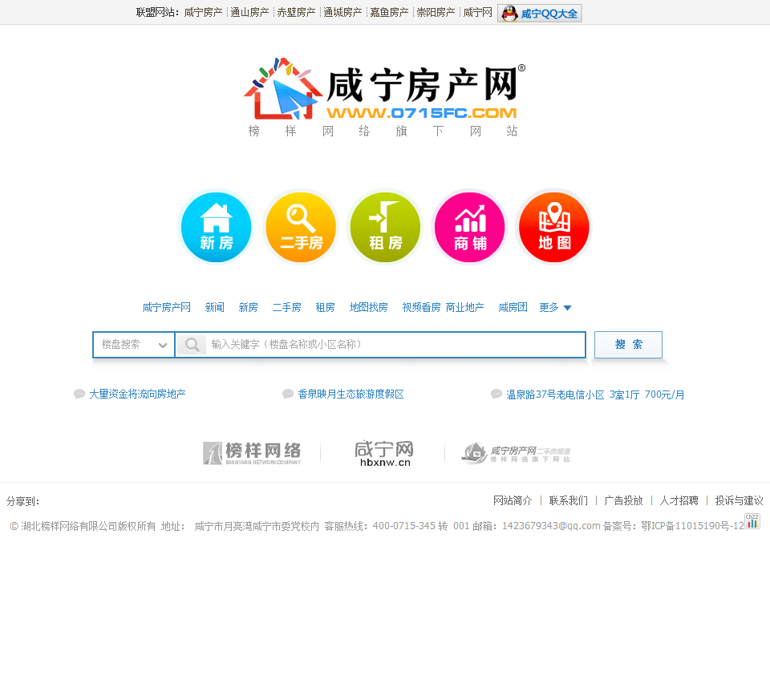Click the 鄂ICP备11015190号 record number
Viewport: 770px width, 700px height.
pos(692,526)
